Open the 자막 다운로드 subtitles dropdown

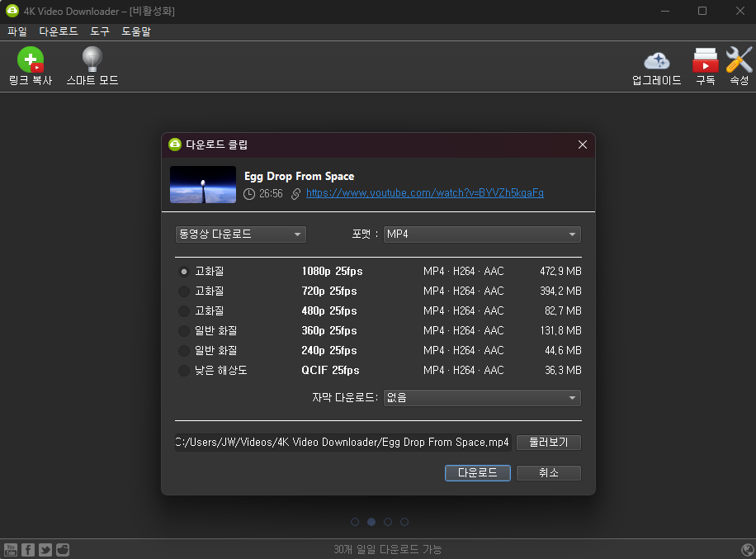pos(482,398)
